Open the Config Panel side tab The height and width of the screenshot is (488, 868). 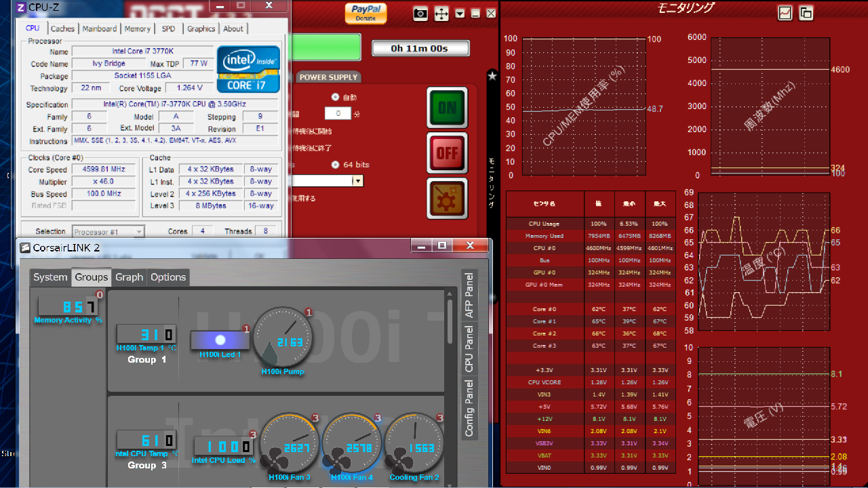469,407
